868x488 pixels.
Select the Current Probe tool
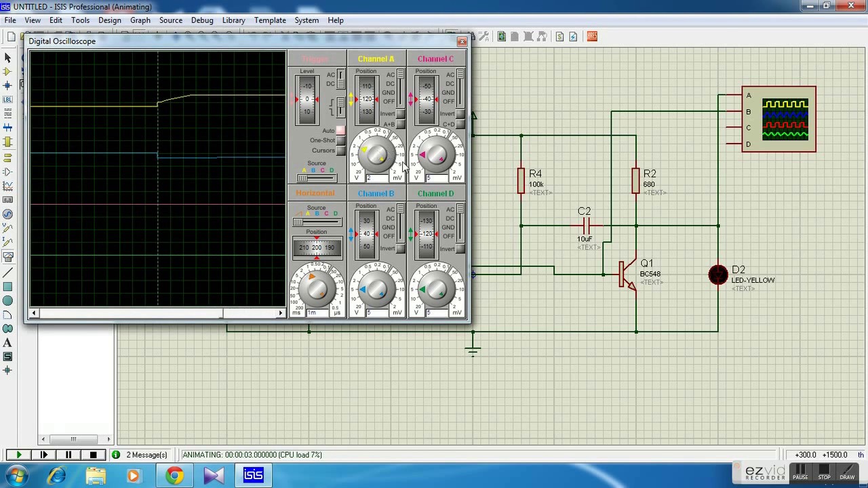(8, 243)
